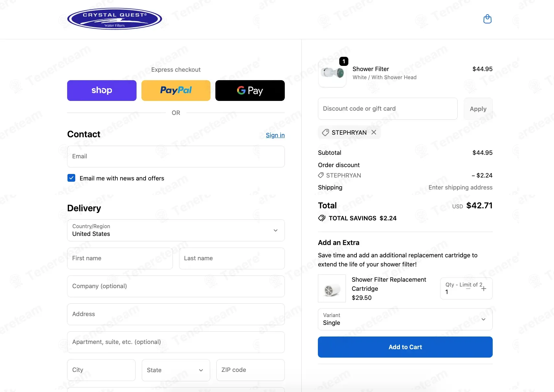Remove the STEPHRYAN discount code
554x392 pixels.
click(x=374, y=132)
